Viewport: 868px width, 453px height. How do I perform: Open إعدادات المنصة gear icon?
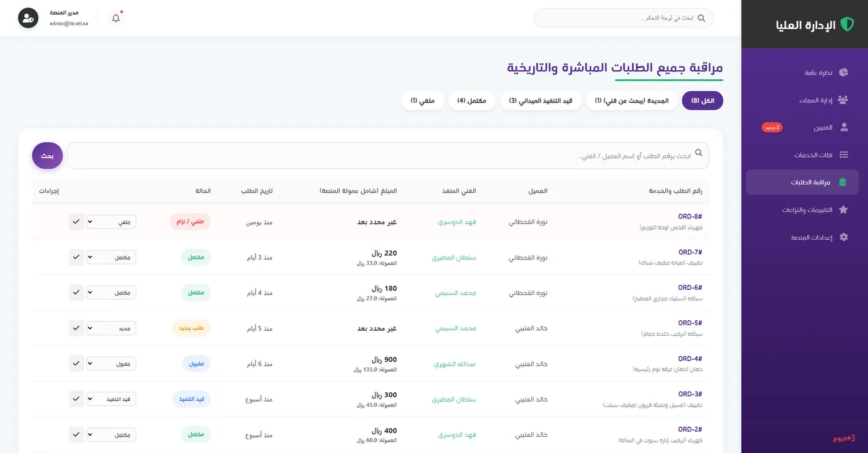click(843, 237)
